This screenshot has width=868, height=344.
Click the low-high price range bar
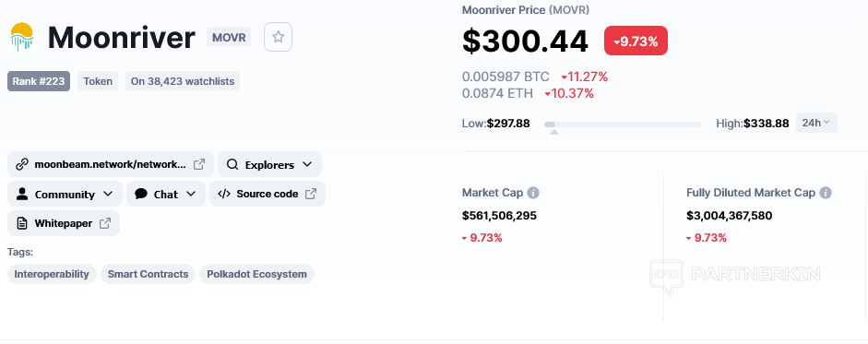point(623,125)
